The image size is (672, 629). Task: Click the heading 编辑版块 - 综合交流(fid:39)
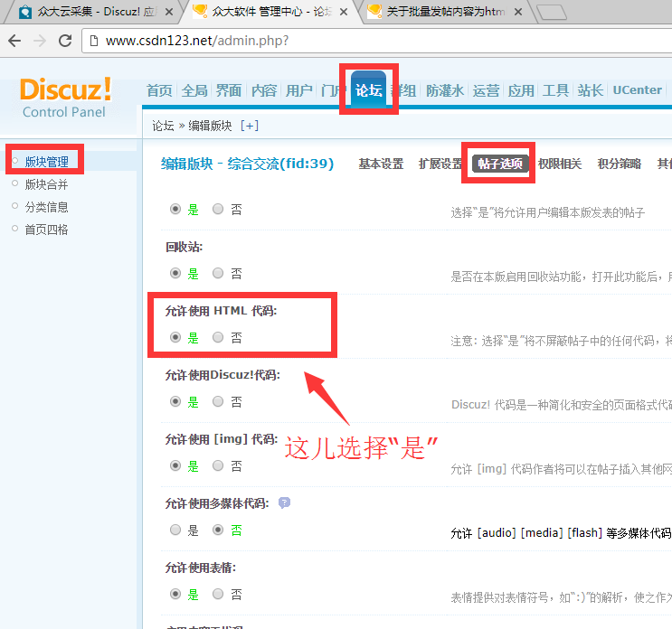click(247, 164)
